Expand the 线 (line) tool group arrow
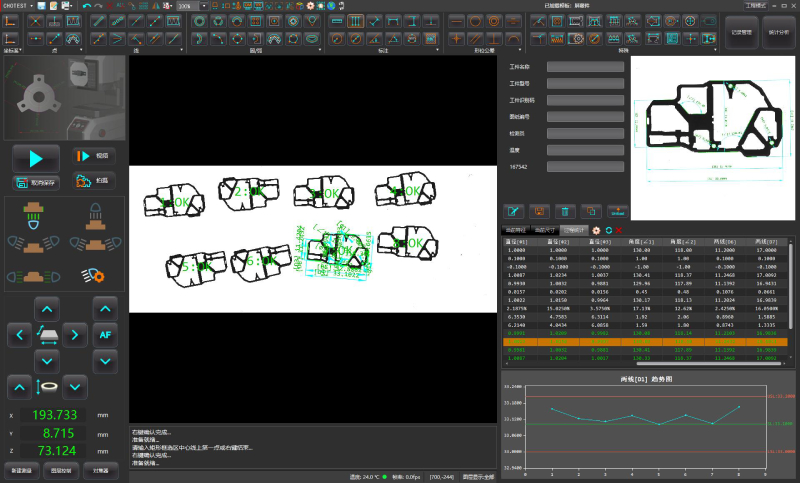This screenshot has width=800, height=483. click(x=181, y=49)
